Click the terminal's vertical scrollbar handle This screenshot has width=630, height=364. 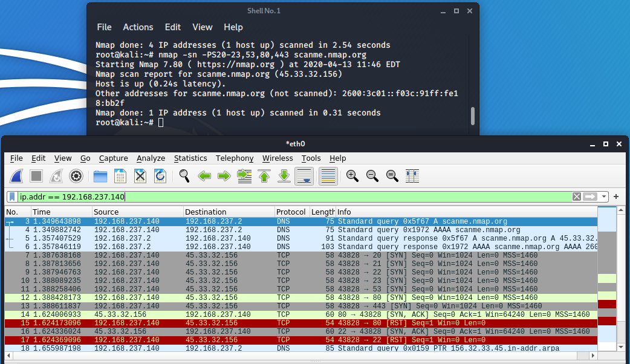(473, 115)
